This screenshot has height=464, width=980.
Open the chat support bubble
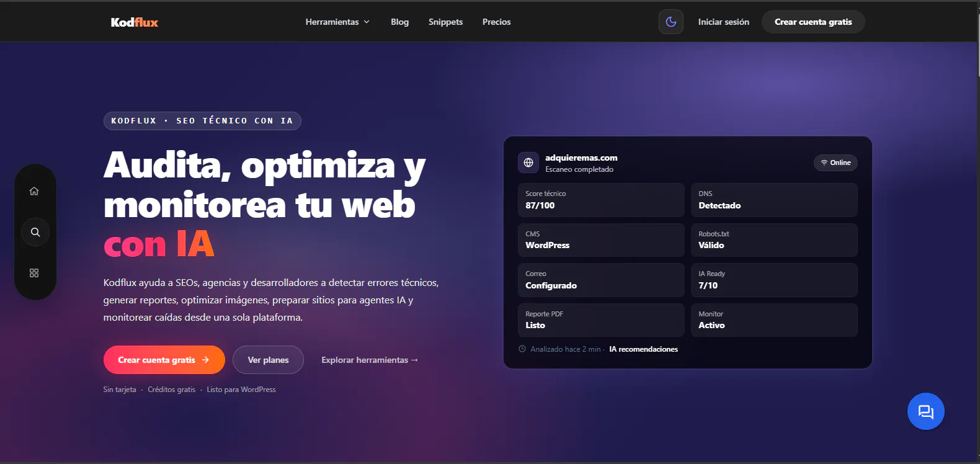point(925,411)
